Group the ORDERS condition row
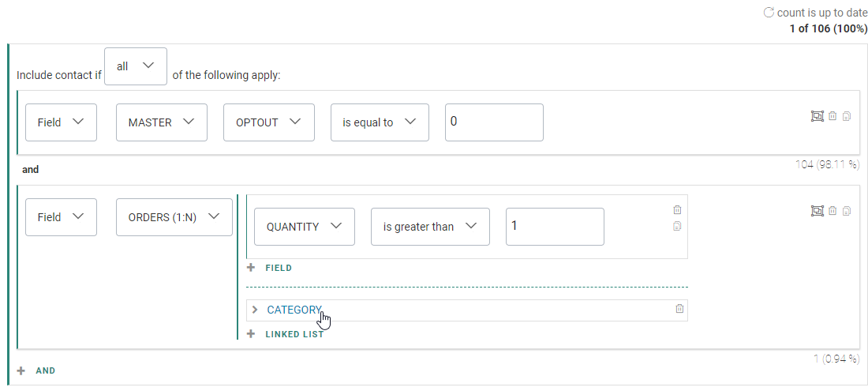Screen dimensions: 868x391 coord(817,211)
